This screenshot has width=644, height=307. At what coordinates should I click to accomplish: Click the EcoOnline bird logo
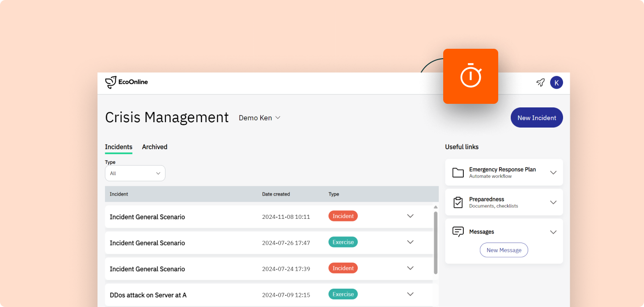click(110, 82)
